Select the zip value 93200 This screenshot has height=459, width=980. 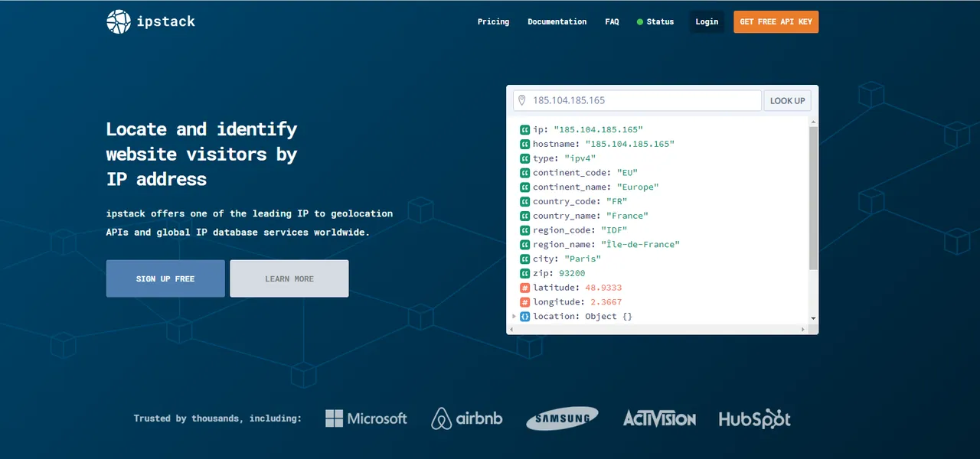tap(572, 273)
